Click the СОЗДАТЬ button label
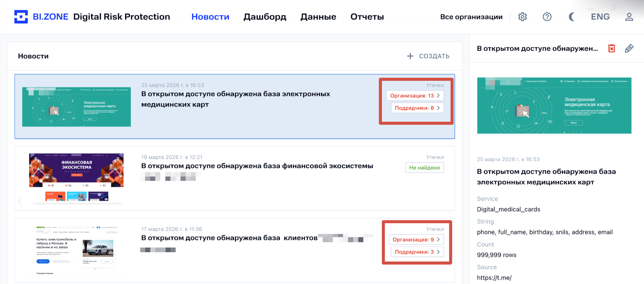 pyautogui.click(x=434, y=56)
